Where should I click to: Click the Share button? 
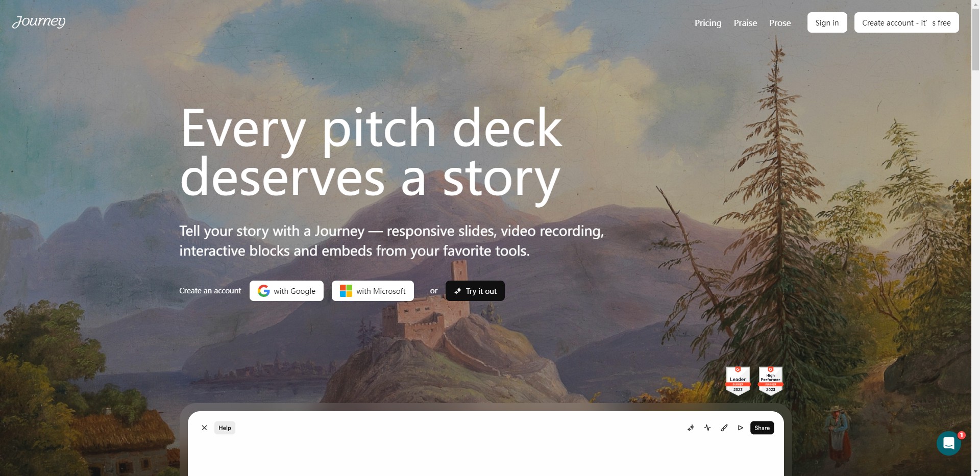coord(762,428)
